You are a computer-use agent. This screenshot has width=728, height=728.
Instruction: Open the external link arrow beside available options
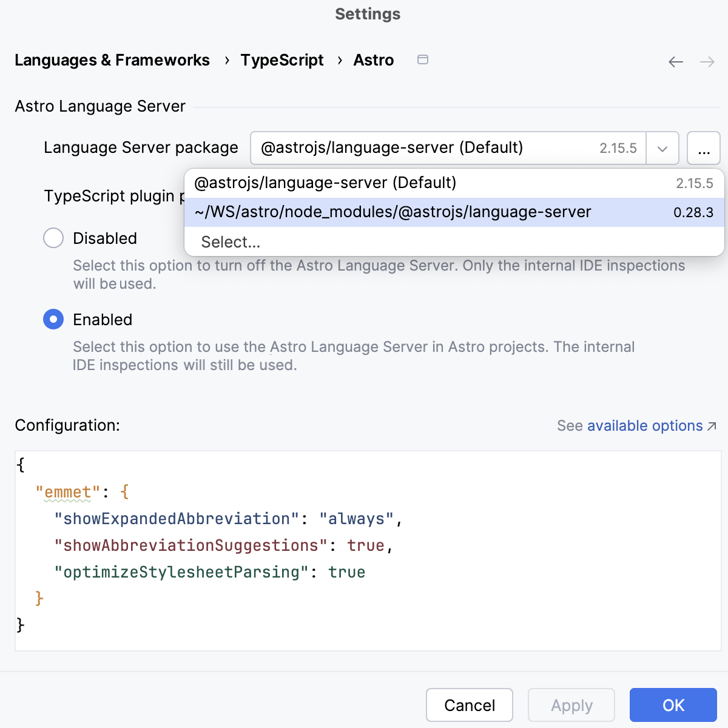[x=712, y=425]
